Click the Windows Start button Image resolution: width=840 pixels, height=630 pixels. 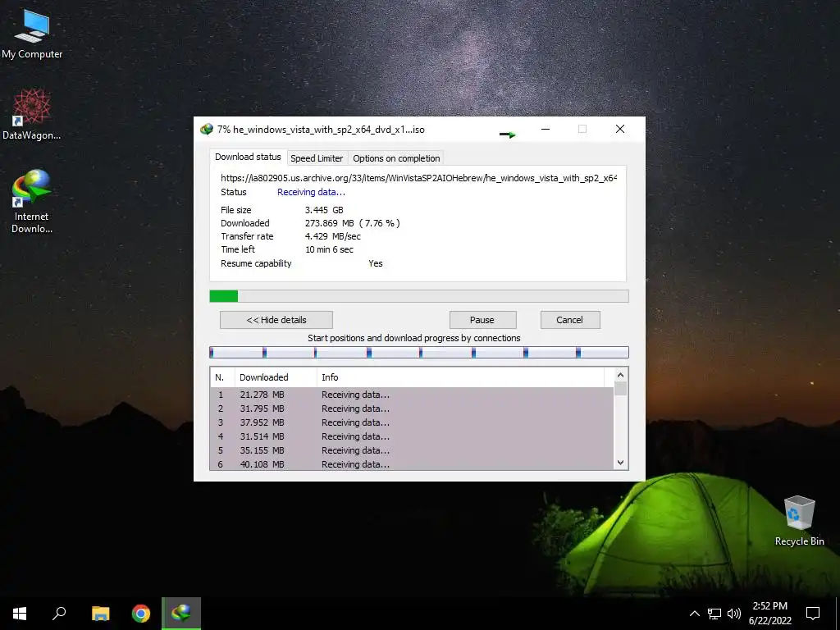(20, 614)
